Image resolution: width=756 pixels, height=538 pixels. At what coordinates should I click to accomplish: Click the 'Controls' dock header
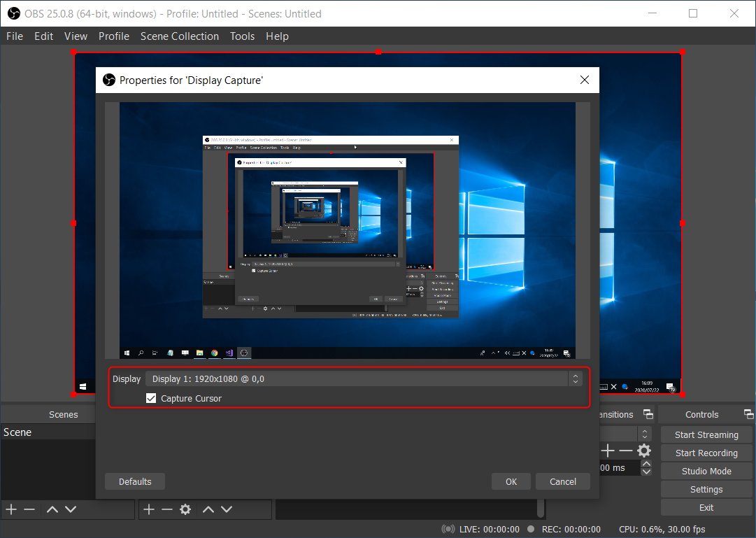pyautogui.click(x=702, y=414)
